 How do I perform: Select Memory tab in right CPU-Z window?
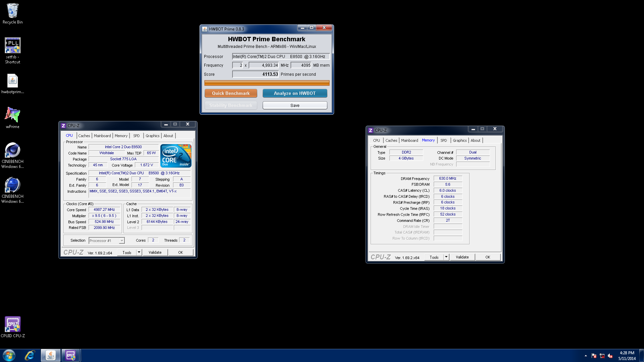click(x=428, y=140)
